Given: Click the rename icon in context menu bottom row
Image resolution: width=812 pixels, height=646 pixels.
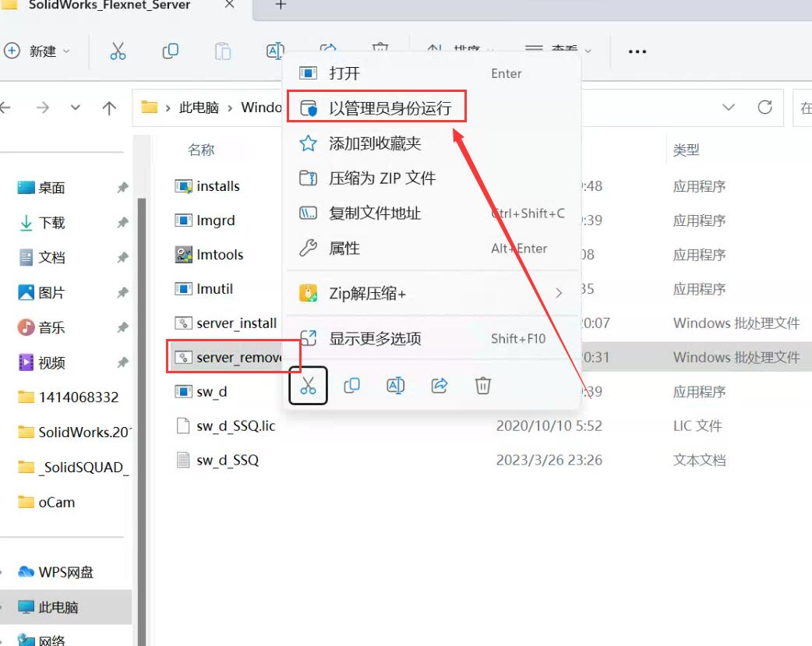Looking at the screenshot, I should pyautogui.click(x=395, y=386).
